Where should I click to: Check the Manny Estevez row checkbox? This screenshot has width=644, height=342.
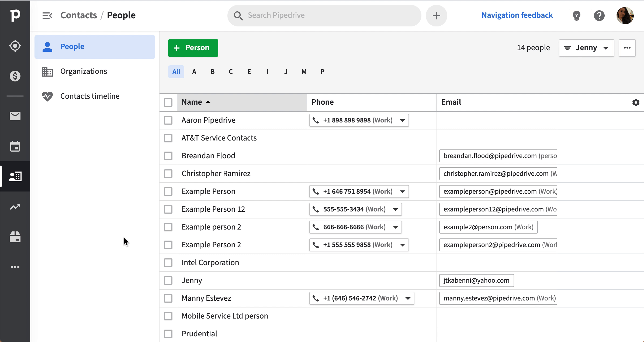pos(168,298)
